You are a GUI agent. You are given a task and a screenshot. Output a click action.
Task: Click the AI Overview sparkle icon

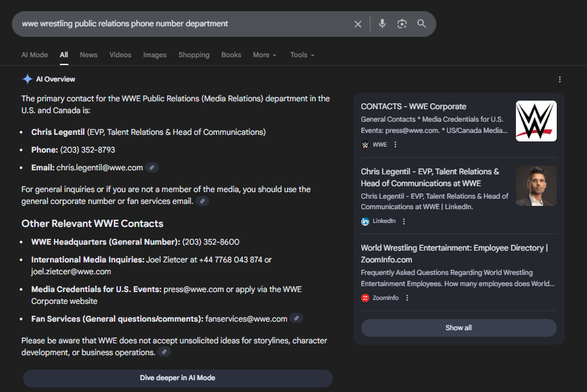[28, 79]
